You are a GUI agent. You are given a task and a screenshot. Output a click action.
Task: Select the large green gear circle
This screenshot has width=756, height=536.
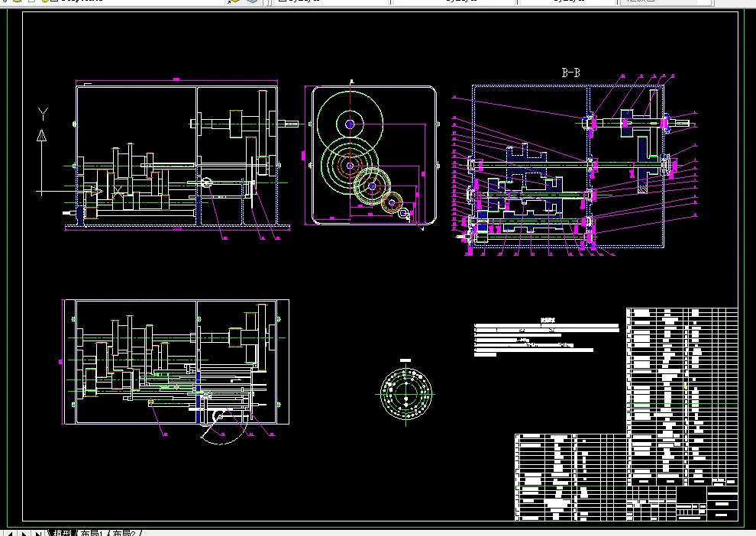coord(350,124)
